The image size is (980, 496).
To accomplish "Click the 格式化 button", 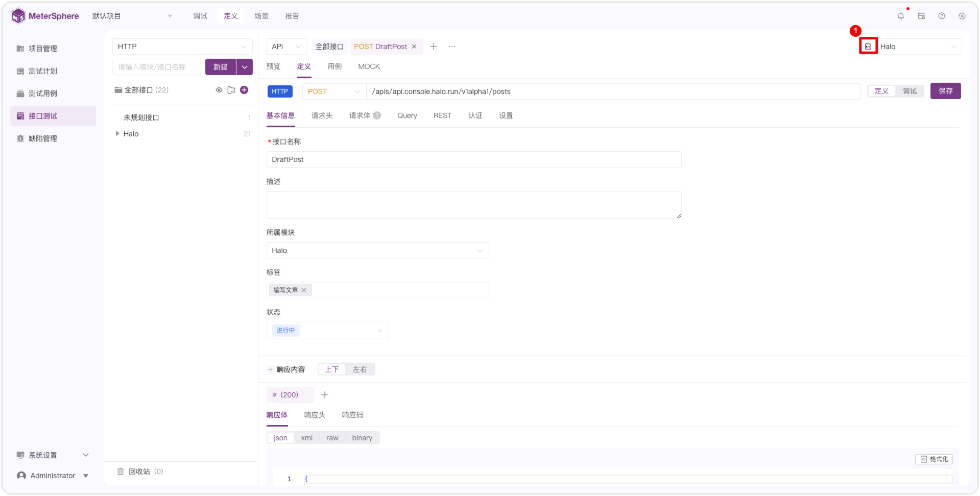I will click(x=934, y=459).
